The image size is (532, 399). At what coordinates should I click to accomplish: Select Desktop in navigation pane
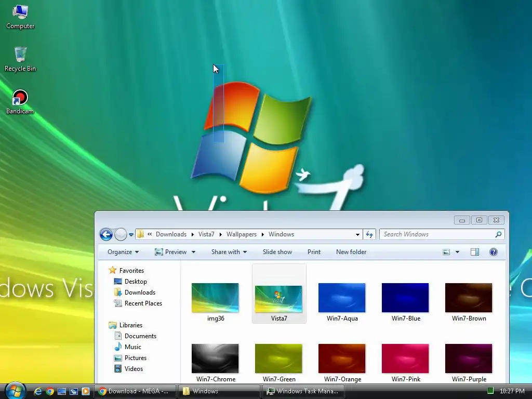(130, 281)
